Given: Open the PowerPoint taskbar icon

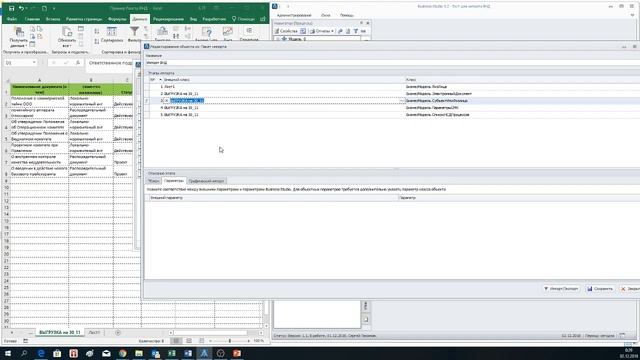Looking at the screenshot, I should pos(237,353).
